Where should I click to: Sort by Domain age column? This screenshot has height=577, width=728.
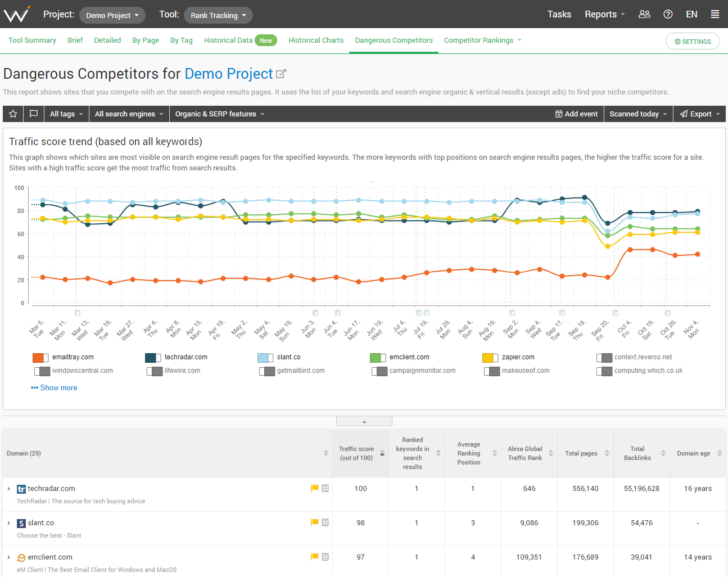pyautogui.click(x=720, y=453)
